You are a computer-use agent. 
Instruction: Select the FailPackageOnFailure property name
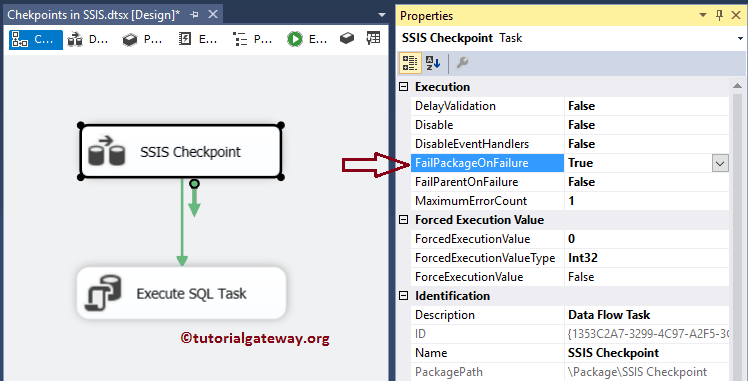[488, 163]
